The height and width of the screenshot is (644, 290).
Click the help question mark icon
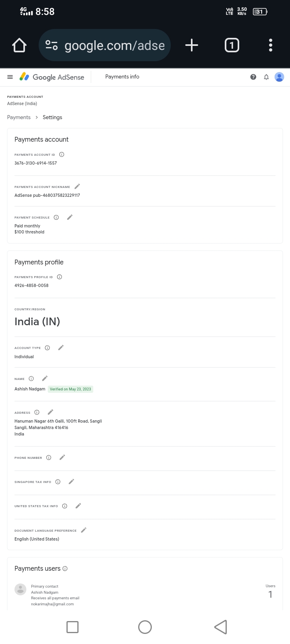click(253, 77)
